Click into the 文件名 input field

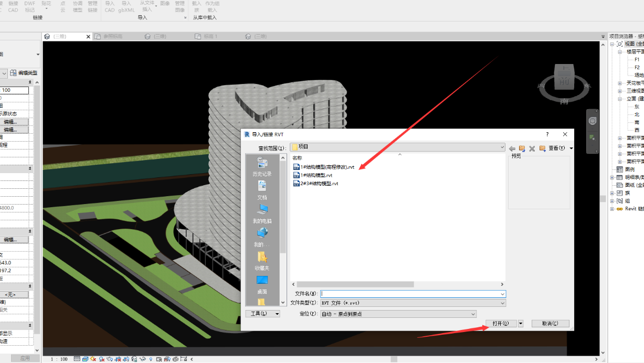(413, 294)
